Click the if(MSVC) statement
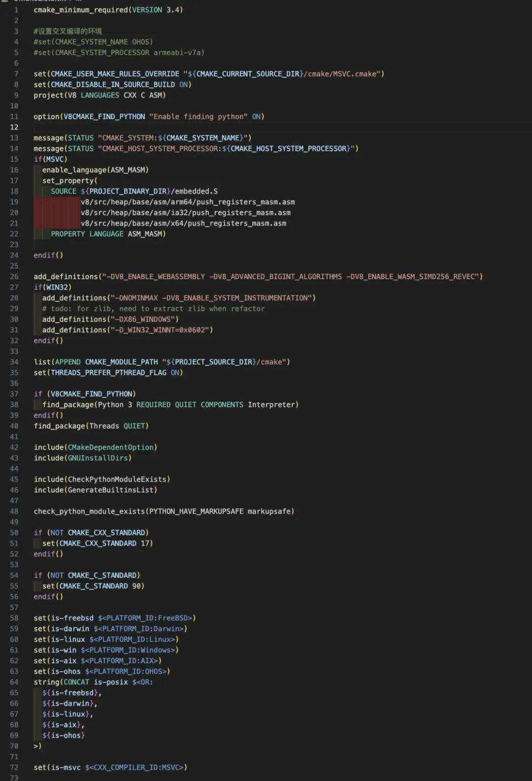 [x=50, y=159]
